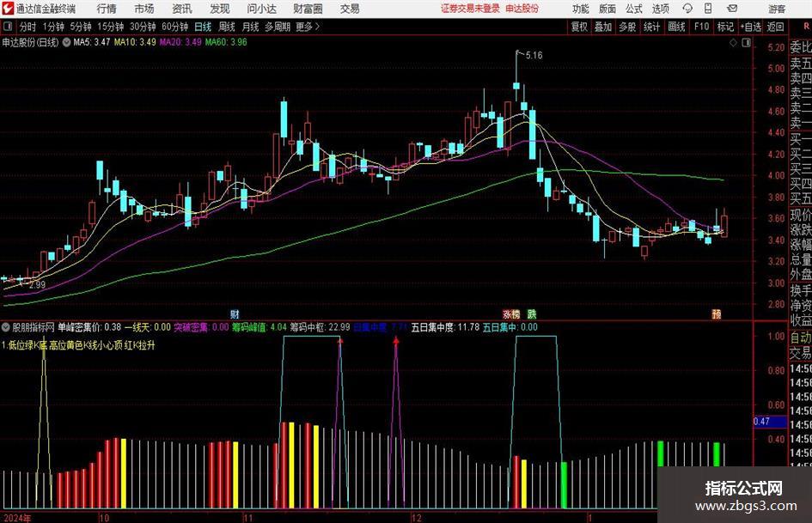Viewport: 812px width, 523px height.
Task: Open the 交易 menu
Action: [350, 9]
